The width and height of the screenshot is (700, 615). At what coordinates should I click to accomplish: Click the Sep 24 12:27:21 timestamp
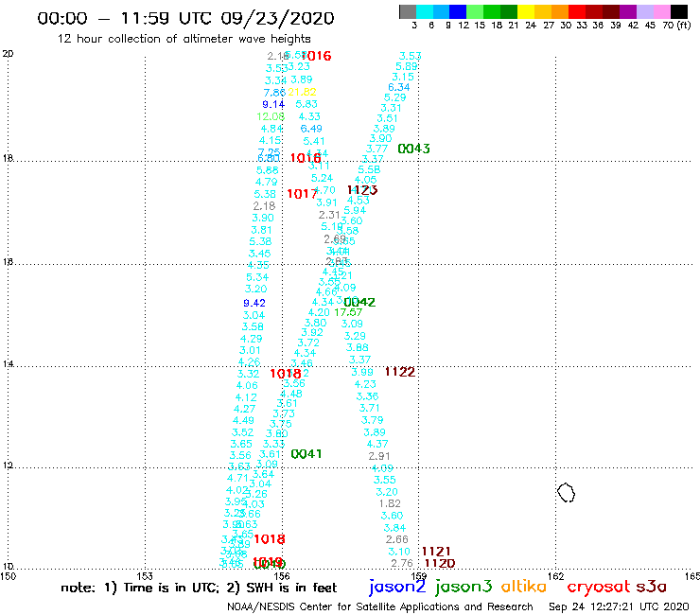(x=619, y=607)
